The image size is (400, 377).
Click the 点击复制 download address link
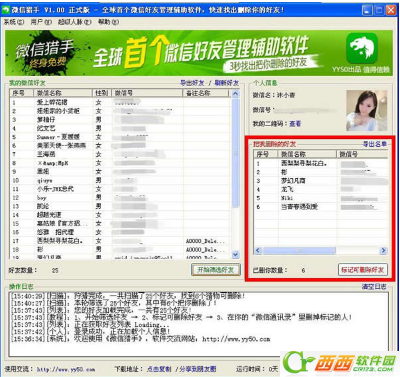159,369
